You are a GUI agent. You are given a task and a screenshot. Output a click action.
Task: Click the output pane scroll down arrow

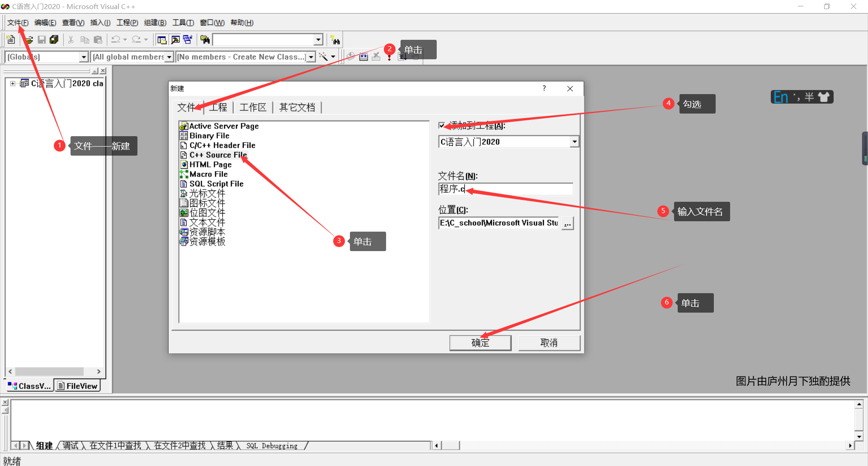pyautogui.click(x=859, y=437)
